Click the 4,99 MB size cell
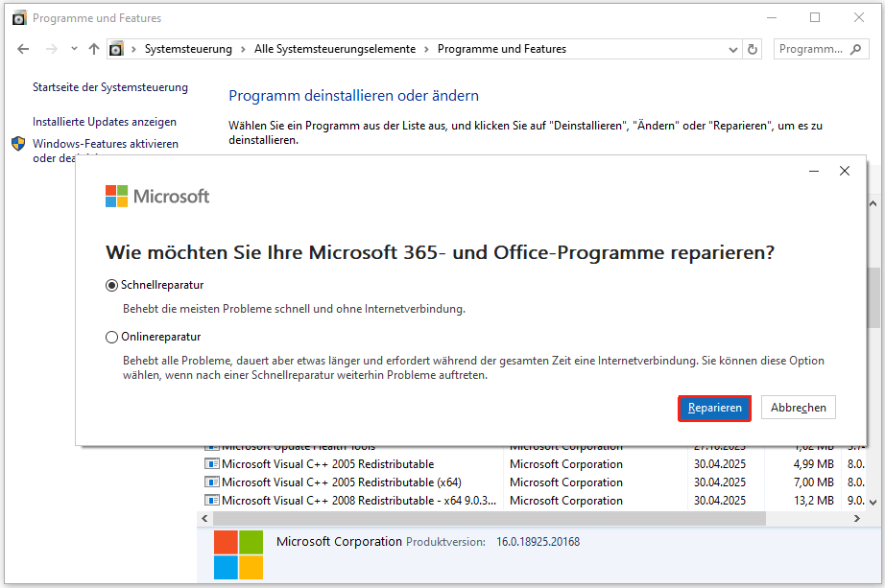Viewport: 885px width, 588px height. click(813, 464)
